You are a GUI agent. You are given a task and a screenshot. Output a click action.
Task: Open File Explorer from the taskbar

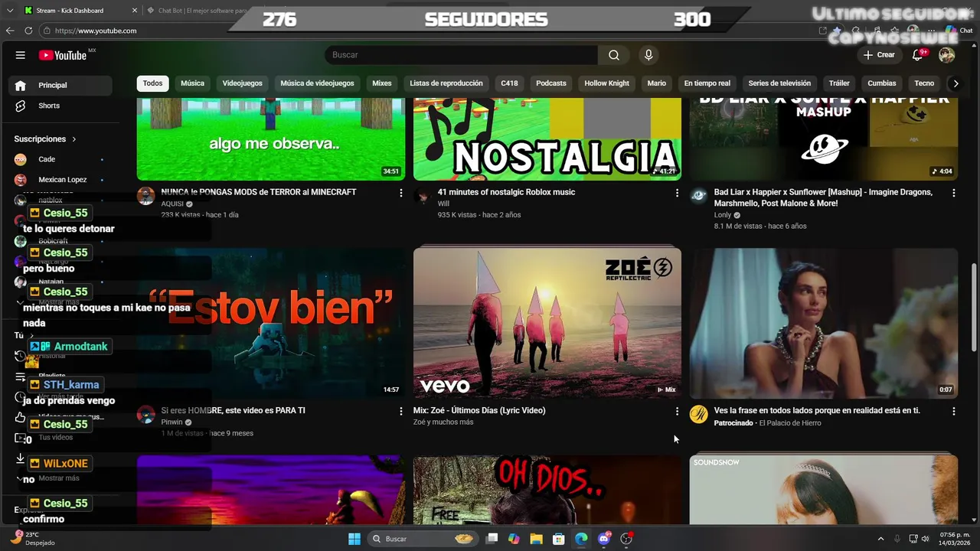click(x=536, y=539)
